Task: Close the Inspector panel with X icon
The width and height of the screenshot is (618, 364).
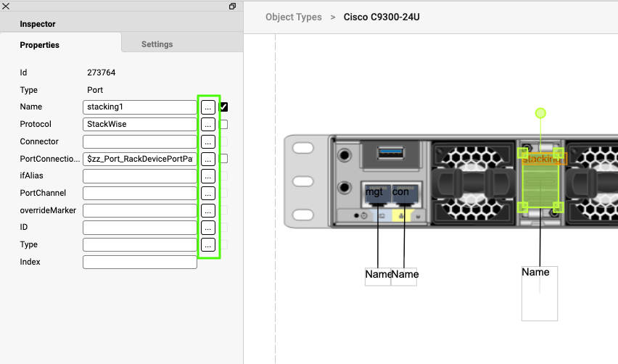Action: [x=6, y=6]
